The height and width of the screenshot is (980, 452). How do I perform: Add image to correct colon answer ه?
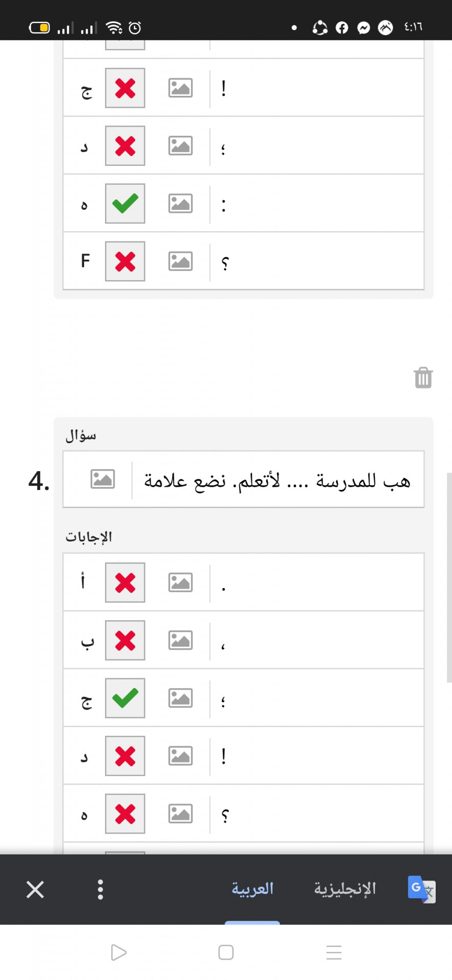[181, 204]
